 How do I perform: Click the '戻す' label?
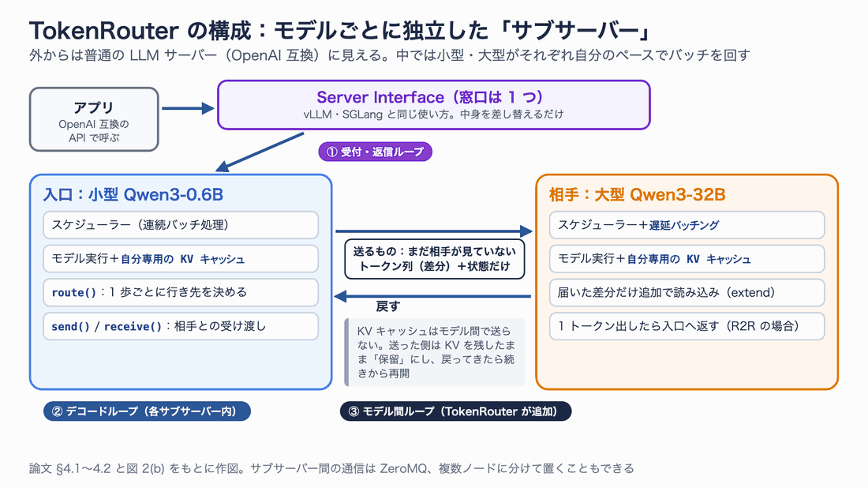pos(387,306)
